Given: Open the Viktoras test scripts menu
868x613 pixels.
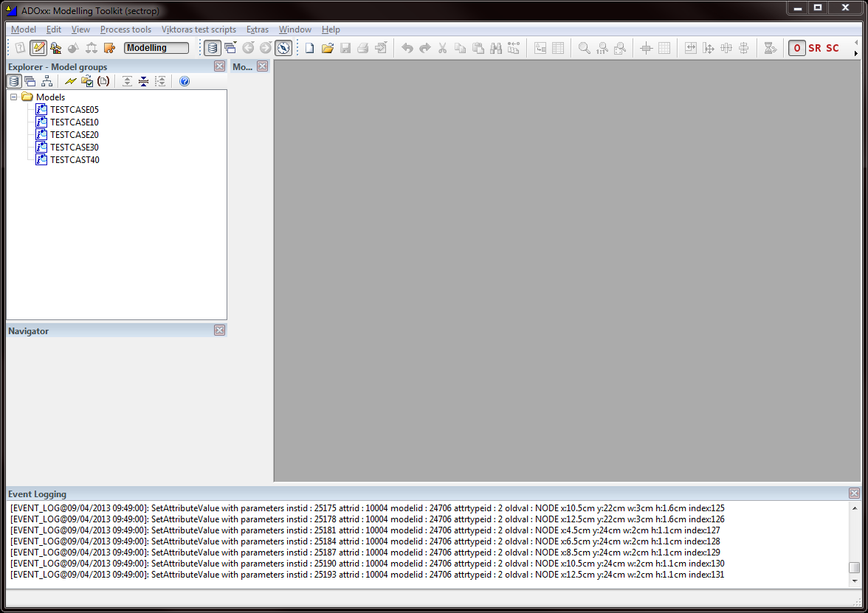Looking at the screenshot, I should tap(199, 30).
